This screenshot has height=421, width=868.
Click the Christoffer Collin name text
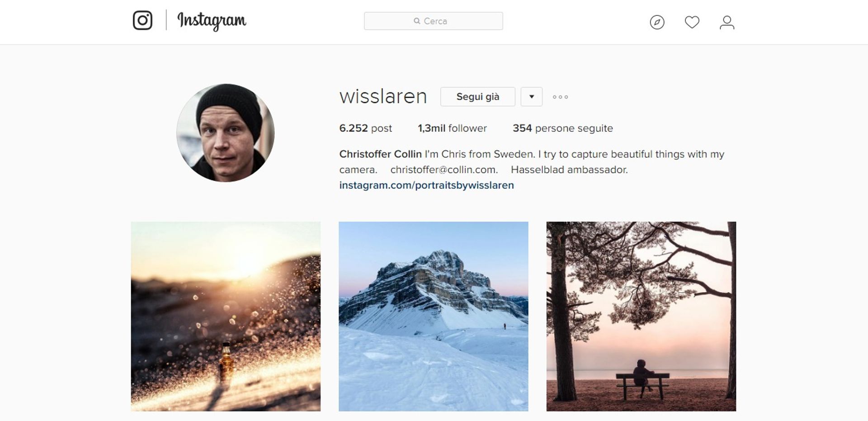pyautogui.click(x=381, y=154)
